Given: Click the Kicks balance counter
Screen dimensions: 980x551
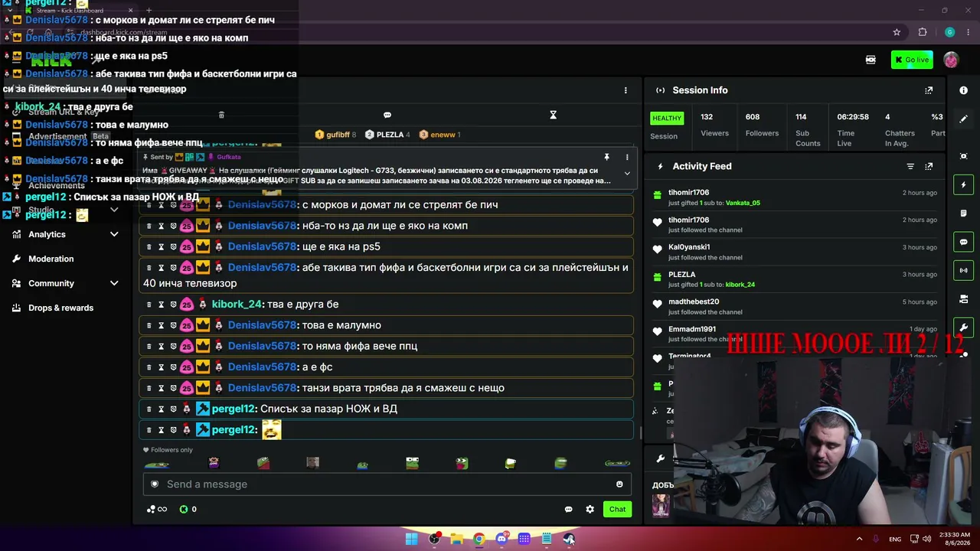Looking at the screenshot, I should point(188,509).
